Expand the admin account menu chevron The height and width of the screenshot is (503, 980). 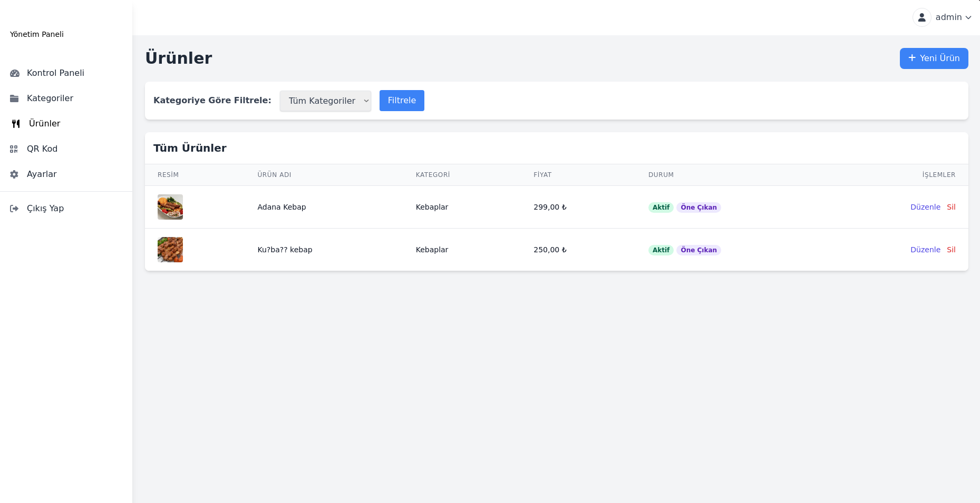click(x=968, y=17)
